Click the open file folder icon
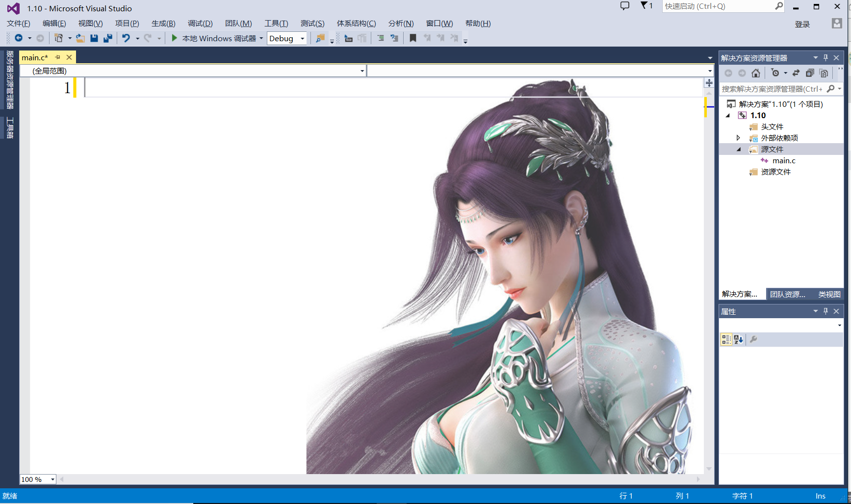851x504 pixels. pos(80,38)
